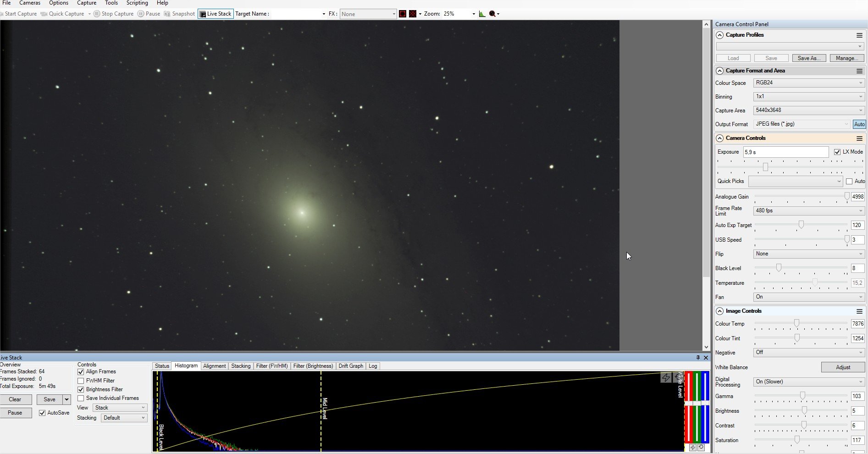Click the White Balance Adjust button
Screen dimensions: 868x454
pyautogui.click(x=843, y=367)
